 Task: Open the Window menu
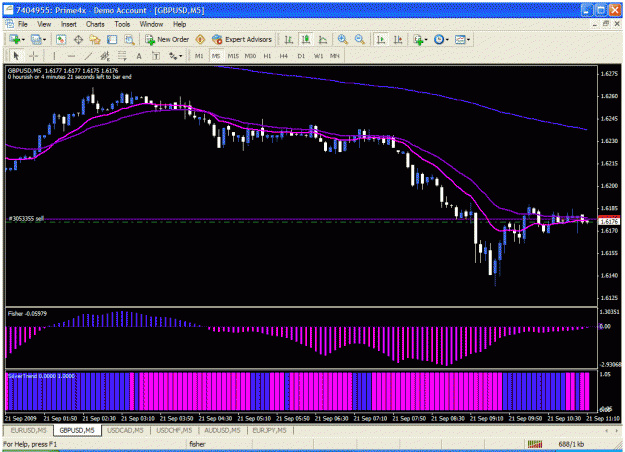[x=151, y=24]
